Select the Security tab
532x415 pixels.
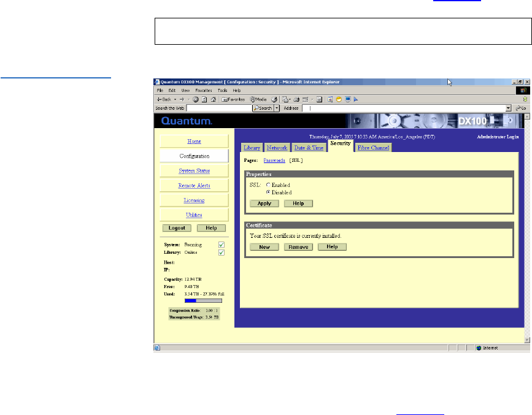(341, 145)
